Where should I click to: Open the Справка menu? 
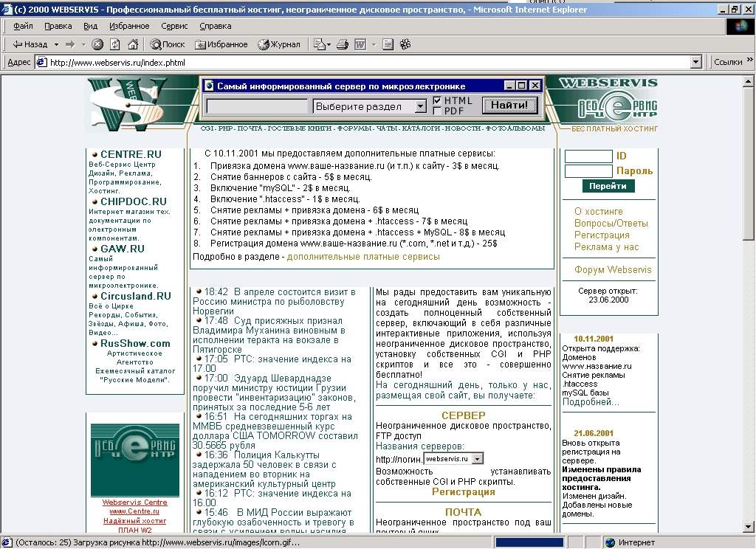[x=216, y=26]
